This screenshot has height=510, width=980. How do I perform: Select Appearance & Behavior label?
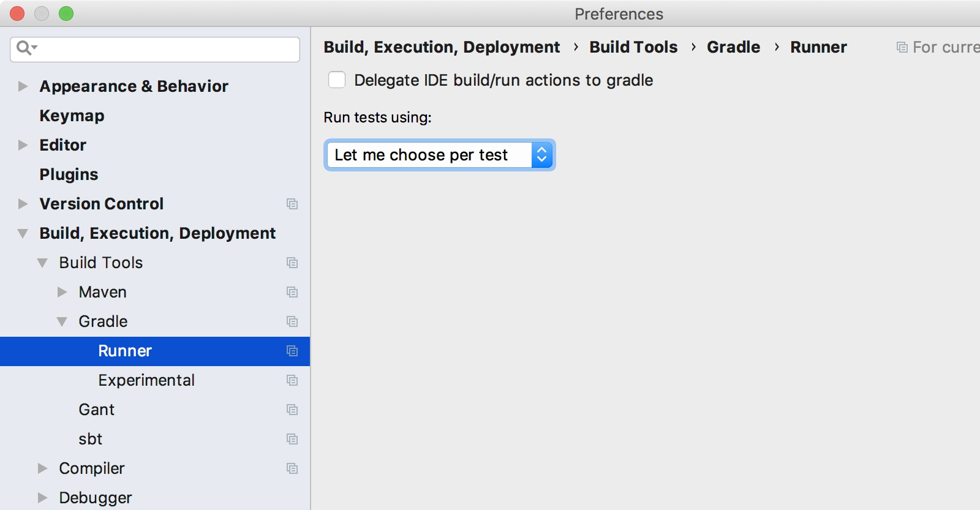coord(134,86)
